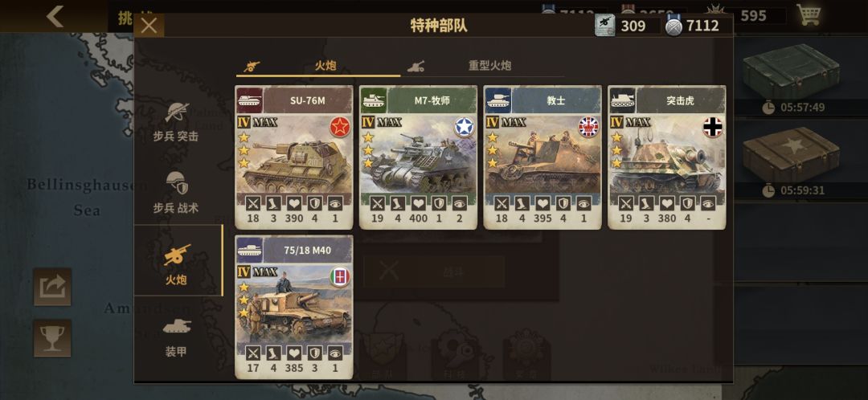Open the 教士 unit card
Screen dimensions: 868x400
(542, 157)
